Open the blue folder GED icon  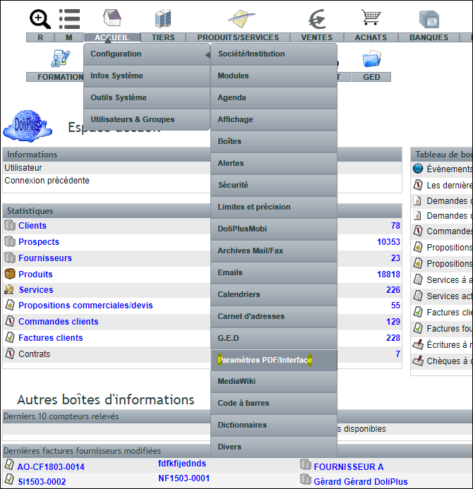coord(372,59)
